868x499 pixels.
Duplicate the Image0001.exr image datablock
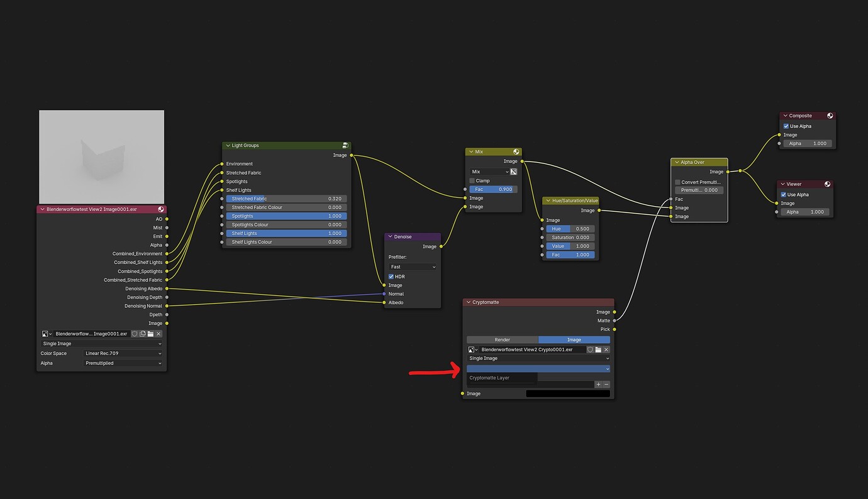click(143, 334)
